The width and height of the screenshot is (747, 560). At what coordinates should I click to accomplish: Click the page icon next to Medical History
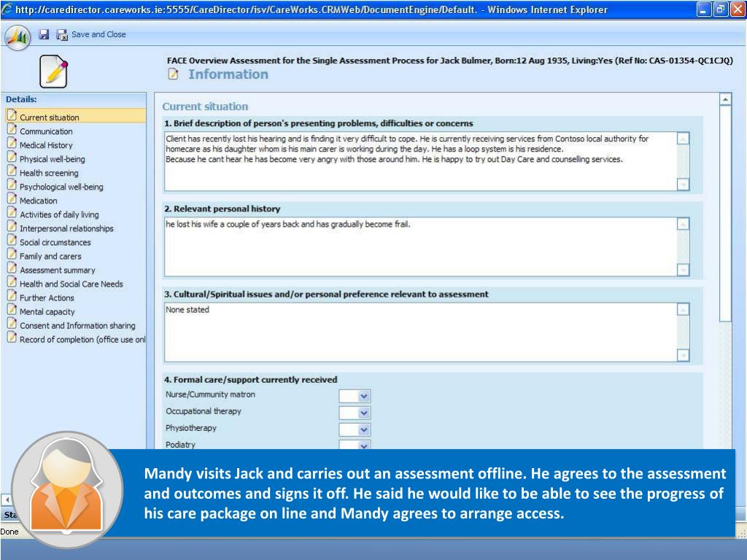(x=12, y=143)
